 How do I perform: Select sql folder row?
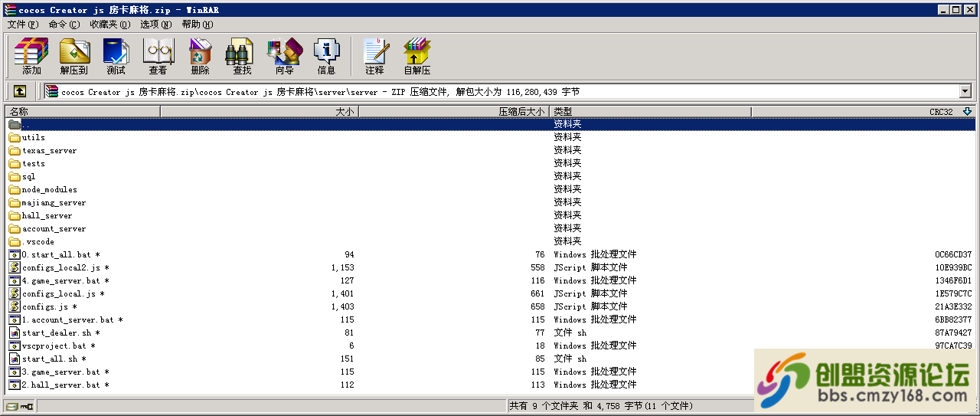tap(490, 176)
